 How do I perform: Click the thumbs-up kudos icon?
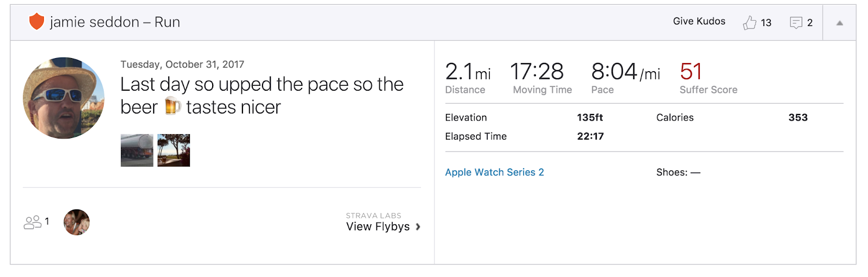(750, 23)
